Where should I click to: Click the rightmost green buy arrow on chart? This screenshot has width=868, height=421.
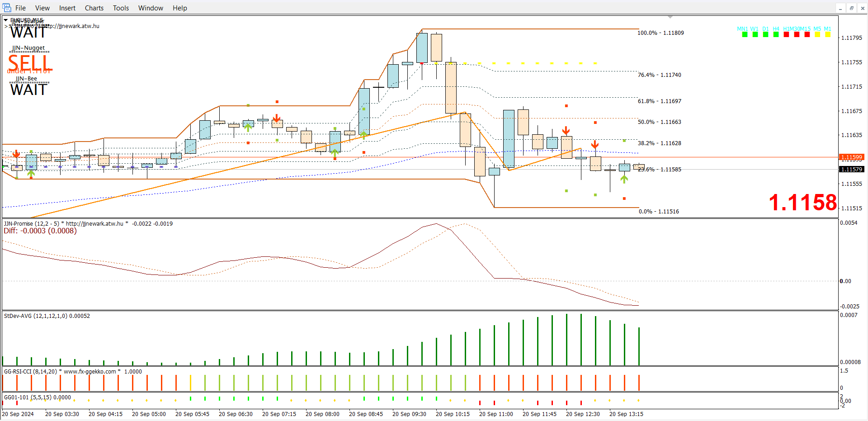[x=624, y=179]
